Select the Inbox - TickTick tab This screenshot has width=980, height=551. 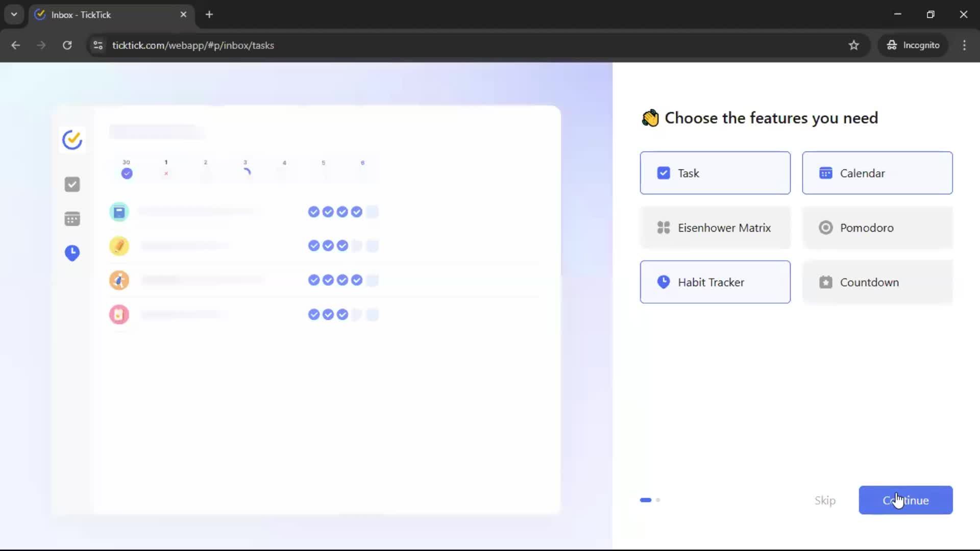(102, 14)
